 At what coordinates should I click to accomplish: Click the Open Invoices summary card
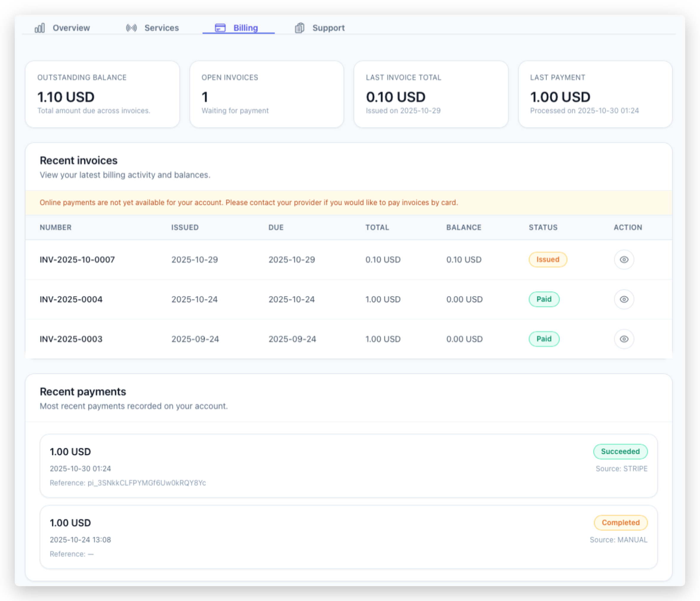[266, 94]
